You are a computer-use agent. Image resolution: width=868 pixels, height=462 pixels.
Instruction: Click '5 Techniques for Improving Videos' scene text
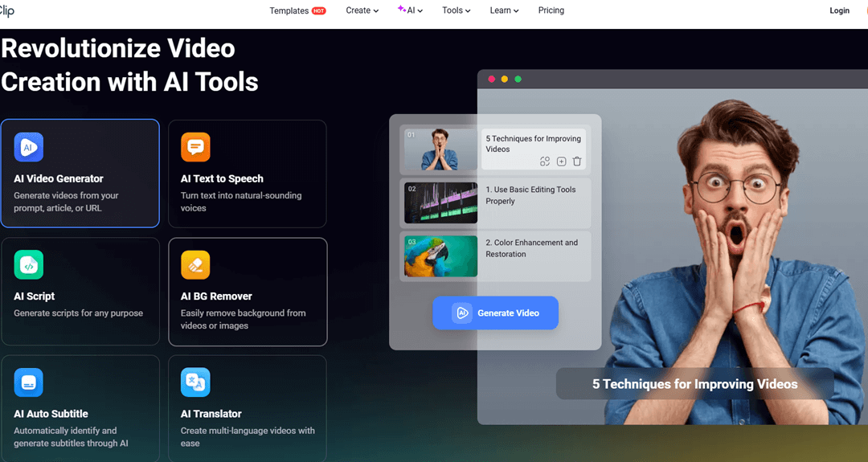534,144
